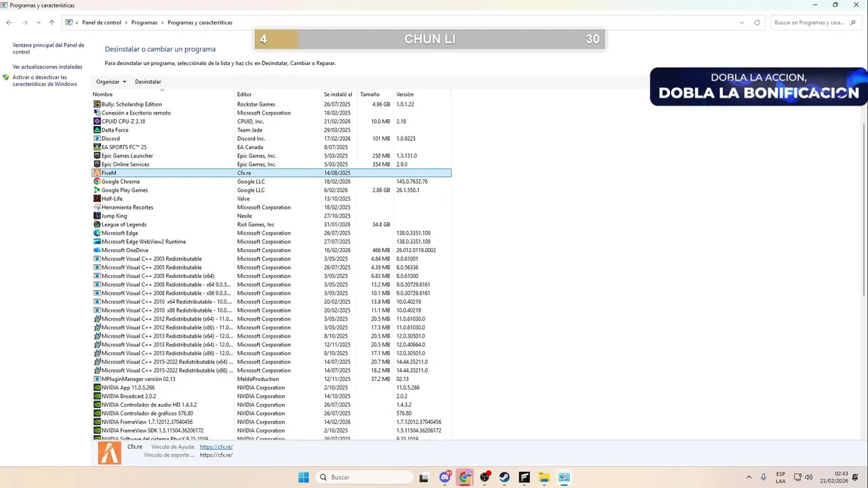Click version 145.0.7632.76 cell

412,182
